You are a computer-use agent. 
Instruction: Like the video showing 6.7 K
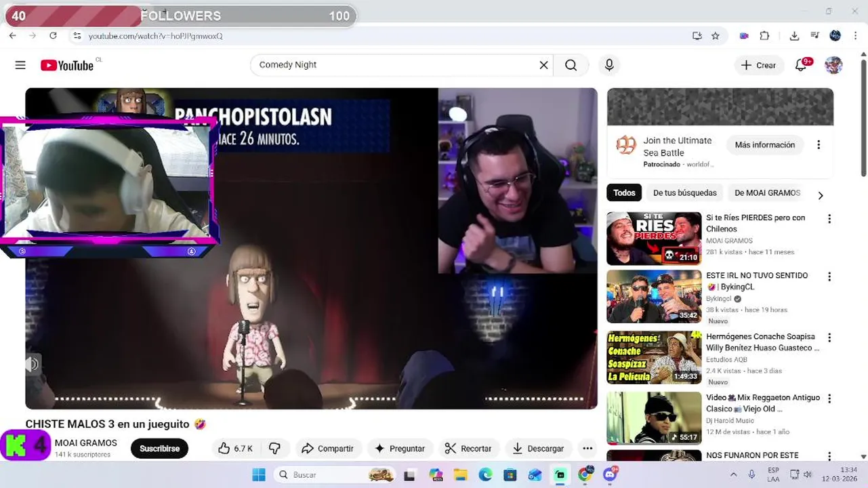pos(234,449)
